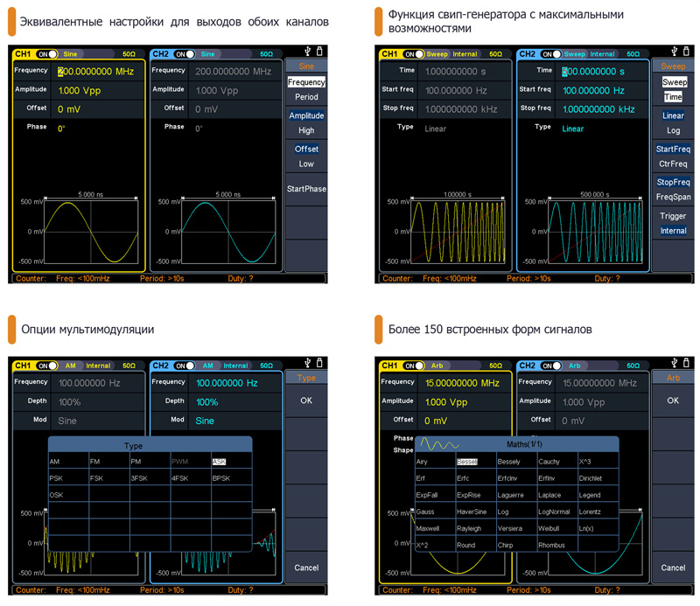Click CH1 Frequency field showing 200.000000 MHz
This screenshot has height=606, width=700.
click(x=96, y=71)
